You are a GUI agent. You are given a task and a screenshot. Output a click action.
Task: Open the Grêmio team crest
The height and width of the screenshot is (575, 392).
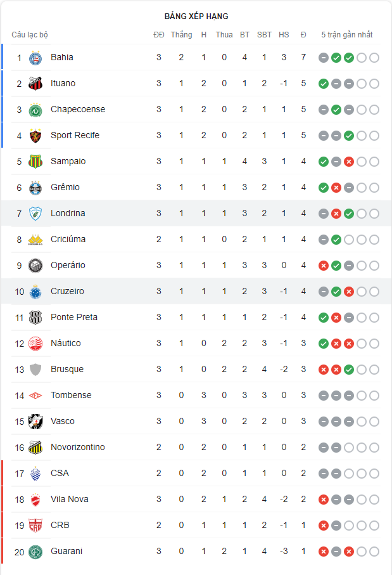coord(35,188)
